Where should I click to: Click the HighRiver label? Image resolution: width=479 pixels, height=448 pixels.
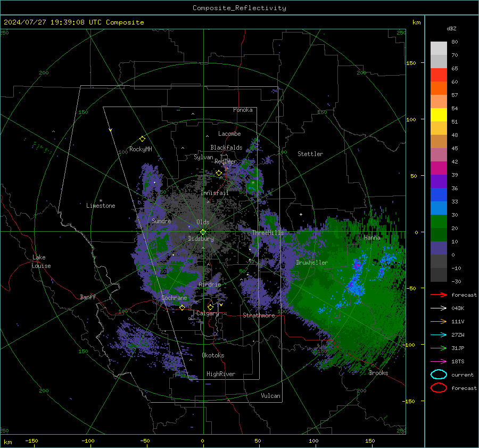tap(221, 374)
